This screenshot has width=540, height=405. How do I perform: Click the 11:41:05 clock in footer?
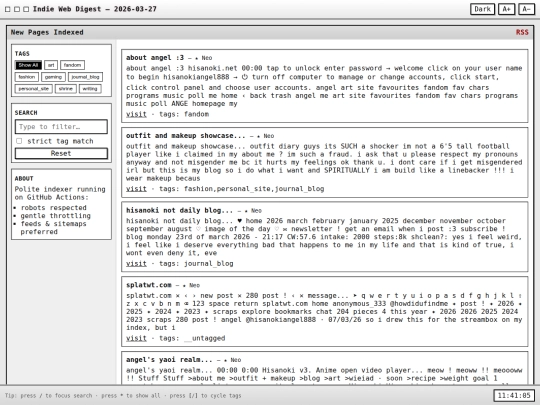coord(514,396)
